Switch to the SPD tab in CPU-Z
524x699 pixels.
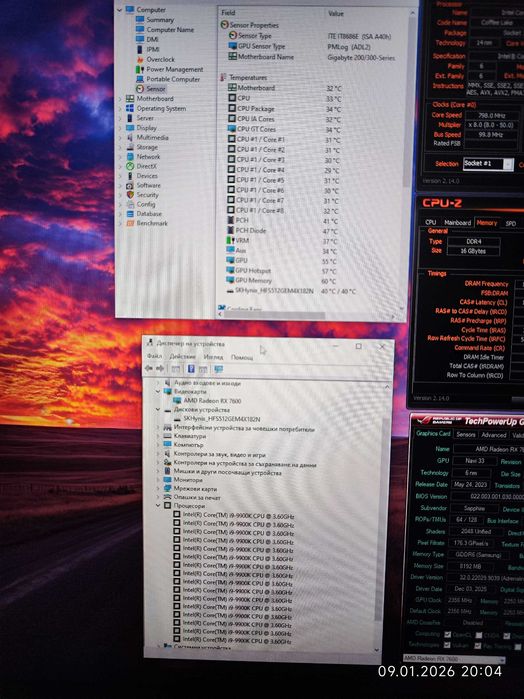coord(511,223)
